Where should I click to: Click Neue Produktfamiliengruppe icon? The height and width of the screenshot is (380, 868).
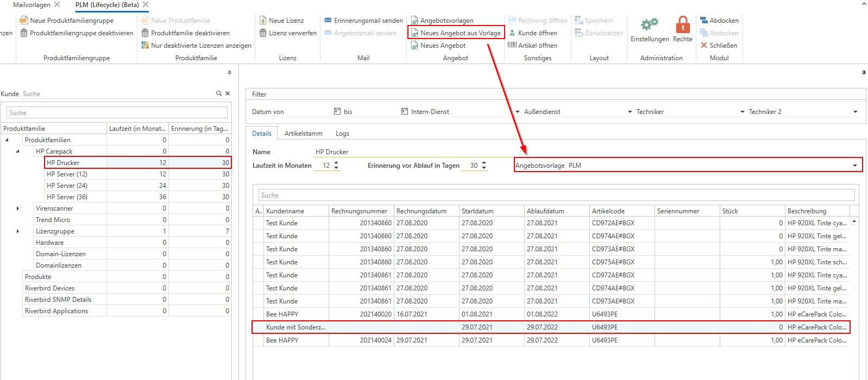pos(24,21)
